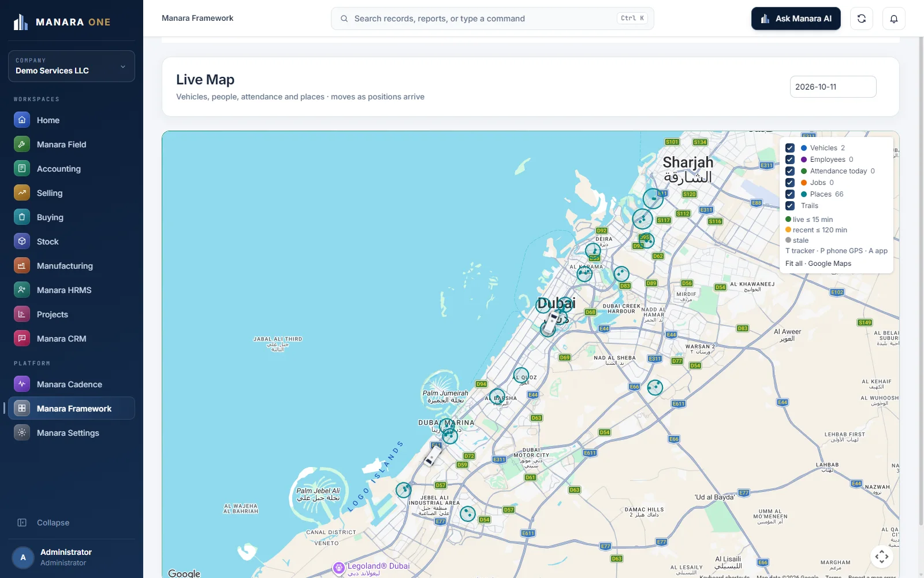Click the Manara Cadence pulse icon
Screen dimensions: 924x578
click(22, 384)
